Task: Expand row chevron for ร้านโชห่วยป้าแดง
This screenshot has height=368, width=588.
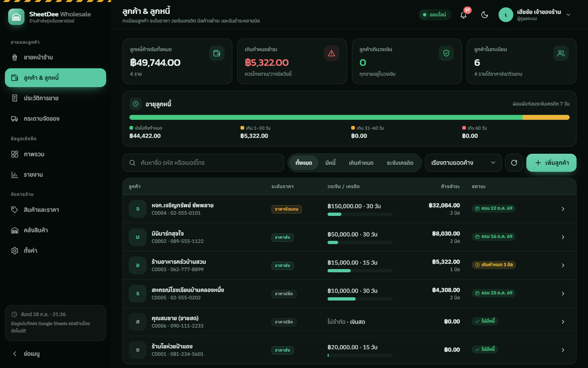Action: tap(563, 350)
